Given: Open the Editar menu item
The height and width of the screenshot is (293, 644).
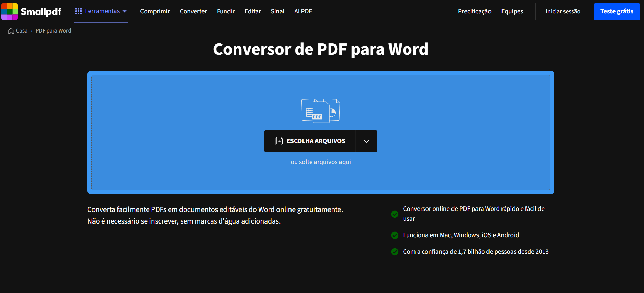Looking at the screenshot, I should 253,11.
